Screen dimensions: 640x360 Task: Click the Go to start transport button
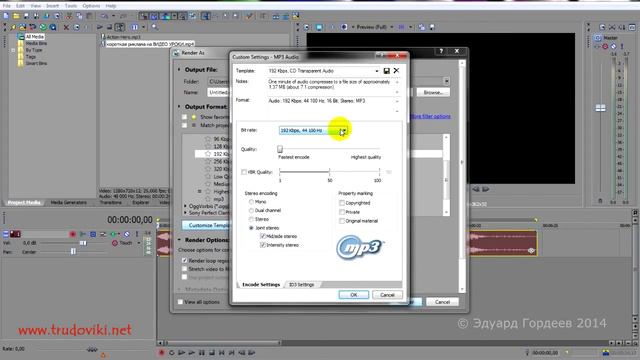pyautogui.click(x=222, y=353)
